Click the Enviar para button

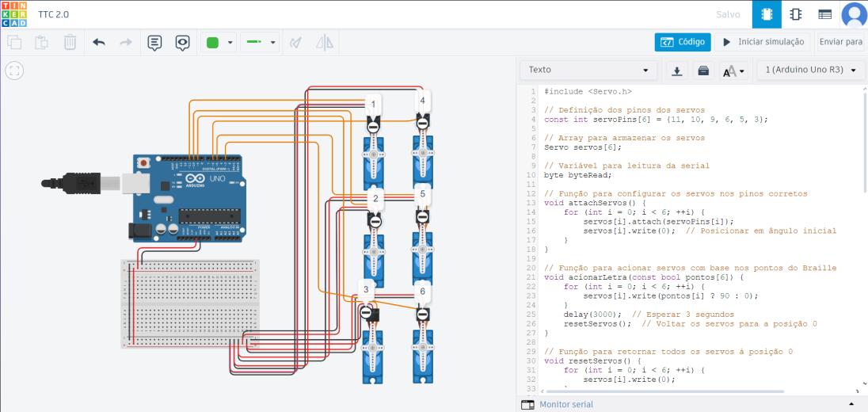pyautogui.click(x=841, y=42)
